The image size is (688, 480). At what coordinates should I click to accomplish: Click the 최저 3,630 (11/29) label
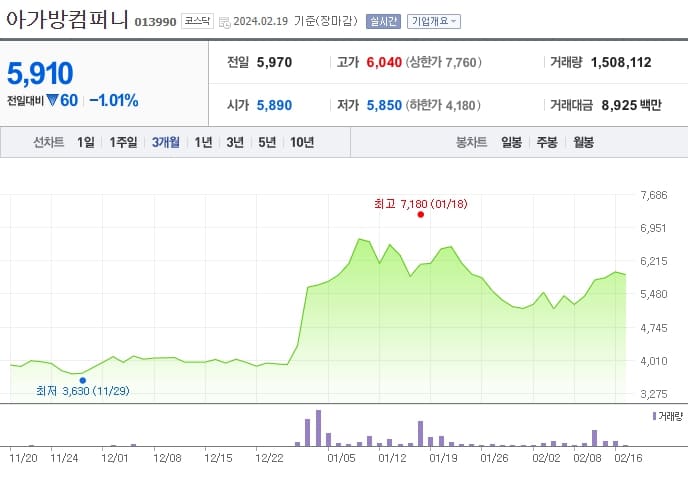click(x=82, y=390)
